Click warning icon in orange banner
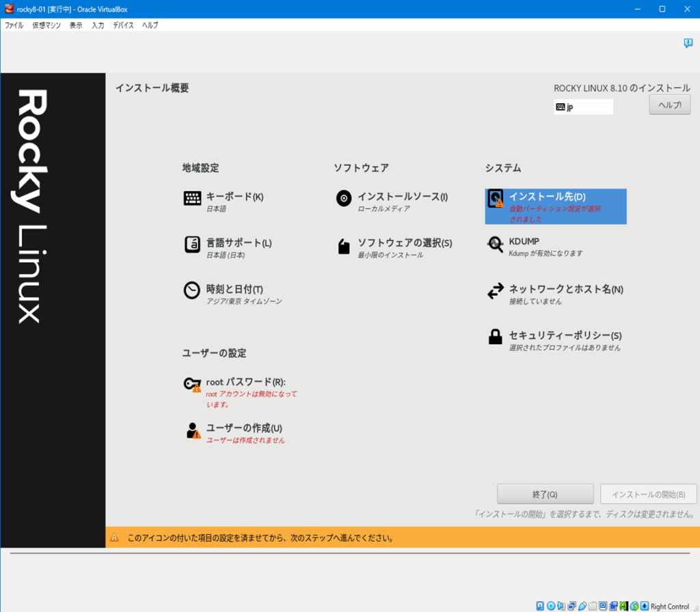The width and height of the screenshot is (700, 612). point(114,538)
